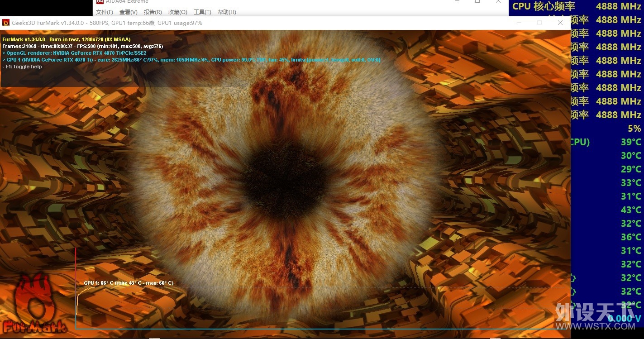The image size is (644, 339).
Task: Click the 'OpenGL renderer: NVIDIA GeForce RTX 4070 Ti' line
Action: [x=75, y=53]
